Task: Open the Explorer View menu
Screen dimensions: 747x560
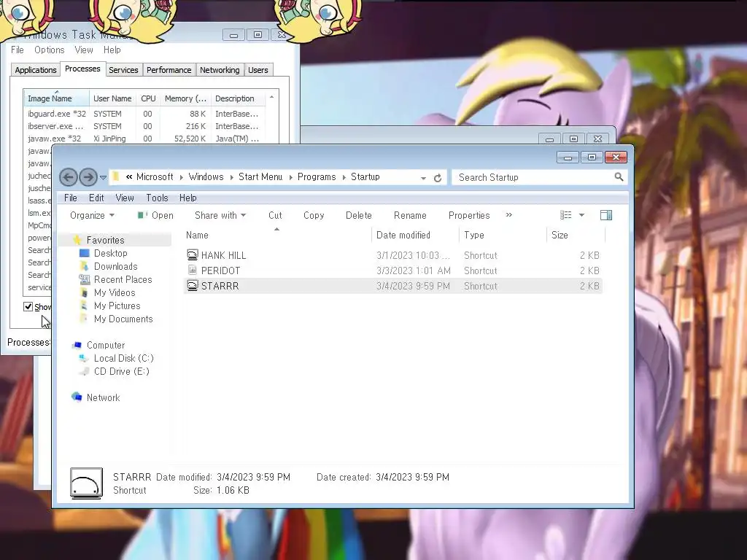Action: [124, 198]
